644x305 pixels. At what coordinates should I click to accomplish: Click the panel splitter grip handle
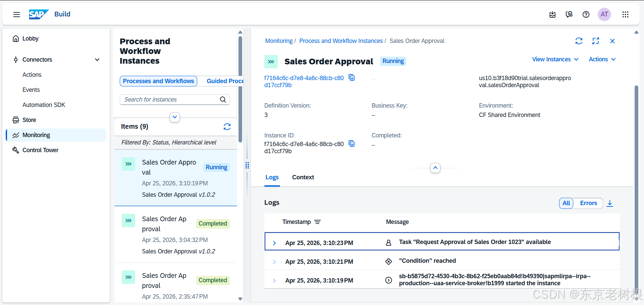pyautogui.click(x=247, y=165)
